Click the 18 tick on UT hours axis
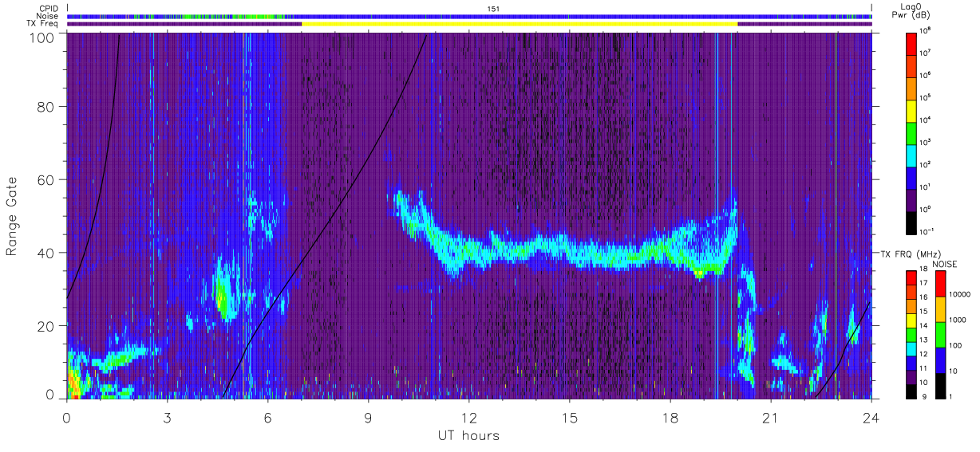This screenshot has height=452, width=980. click(x=670, y=416)
